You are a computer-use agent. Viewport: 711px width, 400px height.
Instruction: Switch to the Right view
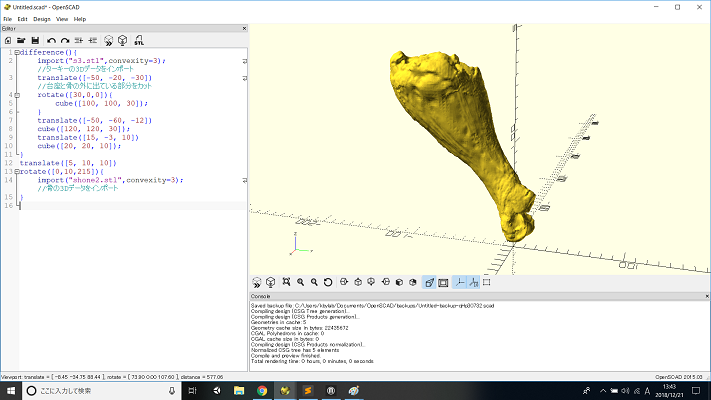[344, 282]
